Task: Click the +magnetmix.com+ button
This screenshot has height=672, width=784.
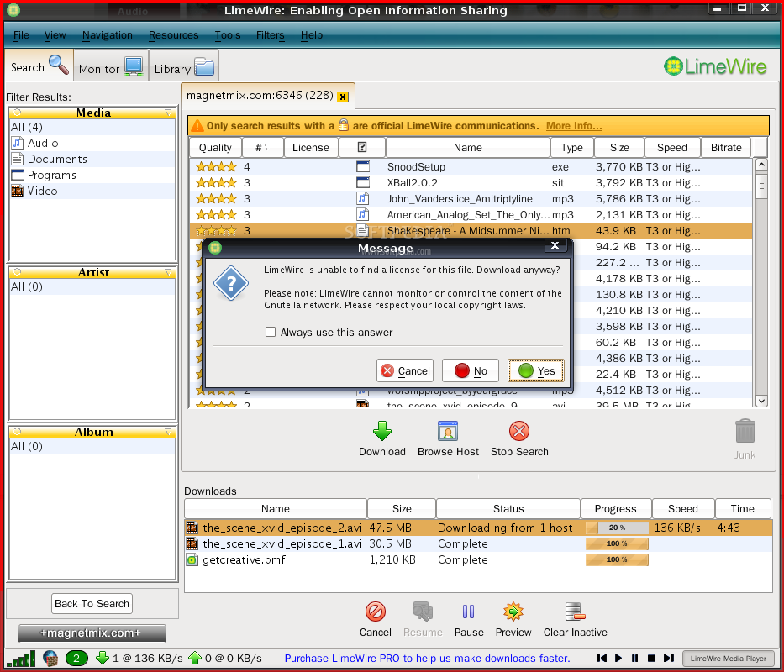Action: coord(92,633)
